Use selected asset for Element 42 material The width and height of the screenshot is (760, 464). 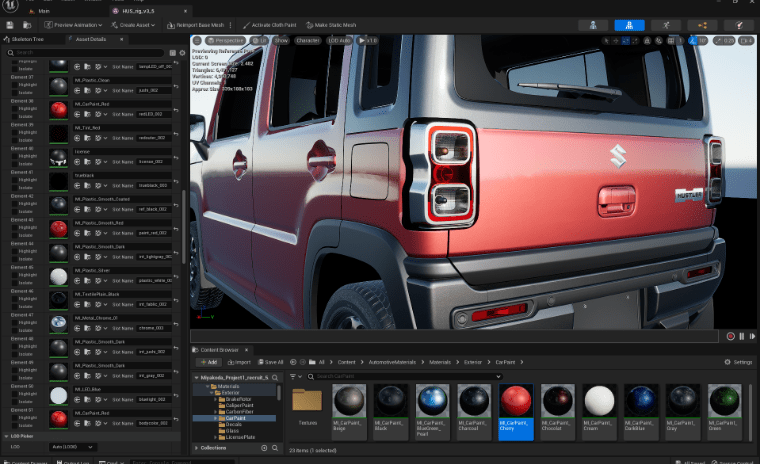(x=77, y=209)
